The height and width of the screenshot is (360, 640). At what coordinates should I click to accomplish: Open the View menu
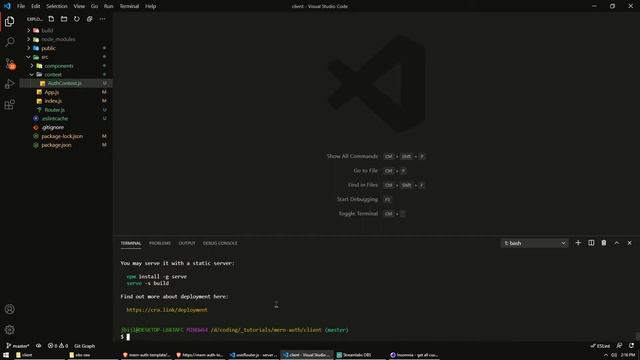[79, 6]
